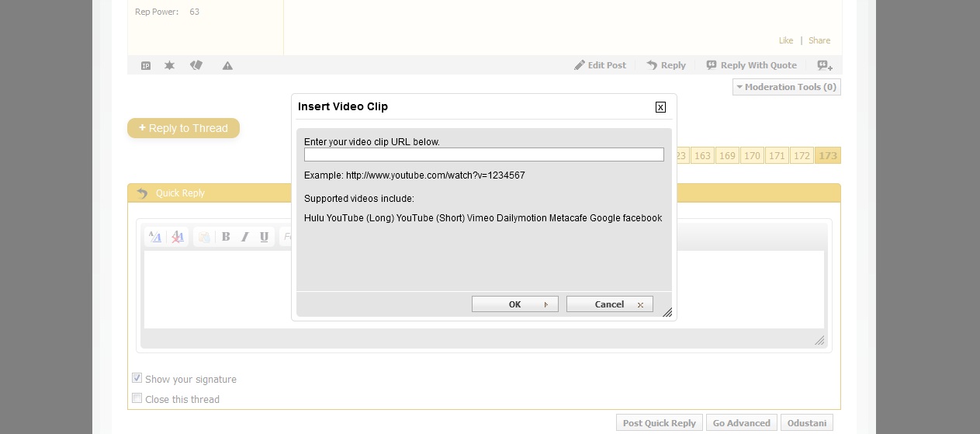The height and width of the screenshot is (434, 980).
Task: Click the Edit Post link
Action: click(x=600, y=65)
